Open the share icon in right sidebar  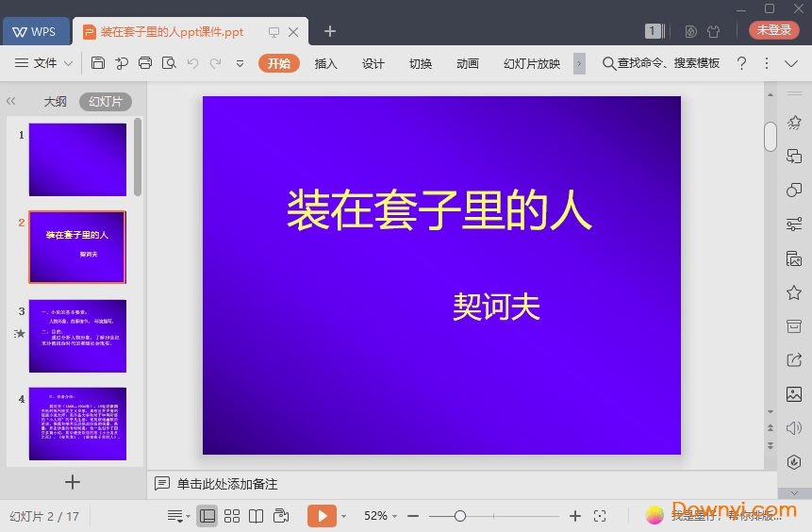tap(793, 359)
